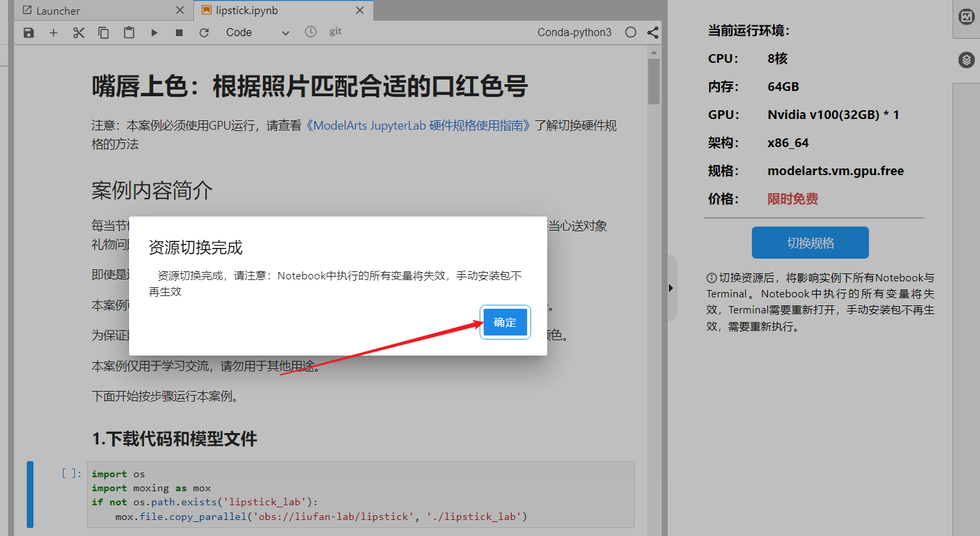Click the spec value modelarts.vm.gpu.free
The width and height of the screenshot is (980, 536).
836,171
